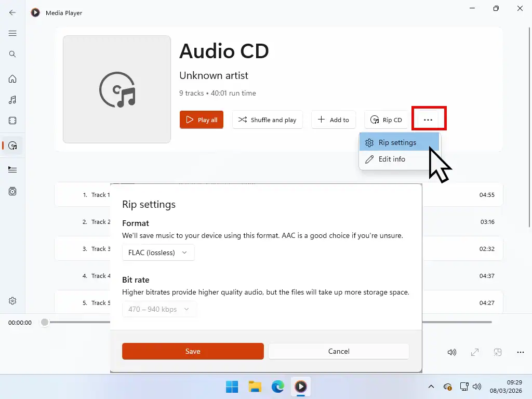Open more playback options
Screen dimensions: 532x399
point(519,352)
